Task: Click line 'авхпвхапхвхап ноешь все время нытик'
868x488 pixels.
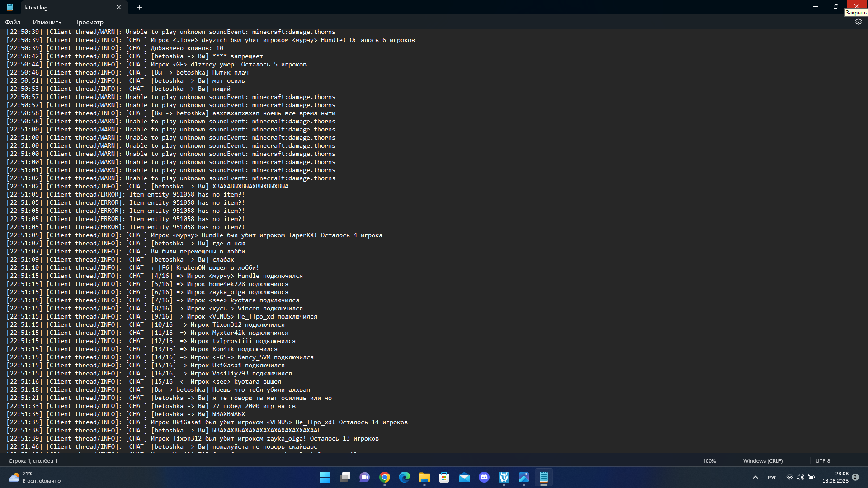Action: [x=171, y=113]
